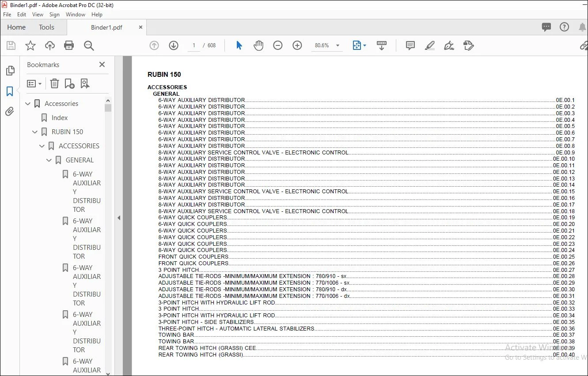
Task: Open the Sign menu
Action: click(54, 15)
